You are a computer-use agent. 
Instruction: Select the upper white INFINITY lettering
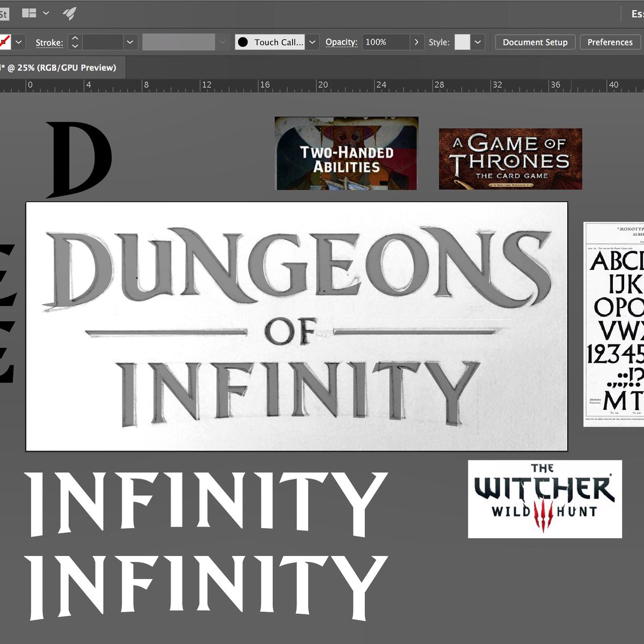[x=206, y=503]
